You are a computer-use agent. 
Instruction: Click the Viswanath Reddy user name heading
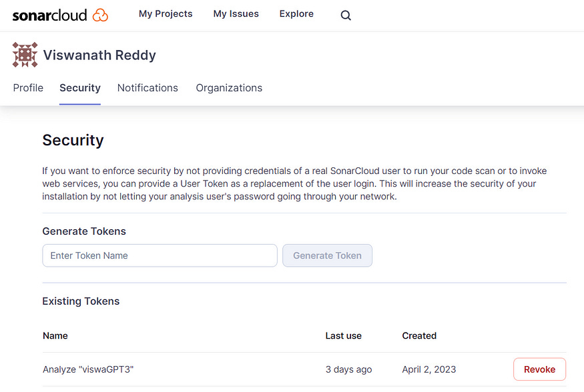[x=99, y=55]
